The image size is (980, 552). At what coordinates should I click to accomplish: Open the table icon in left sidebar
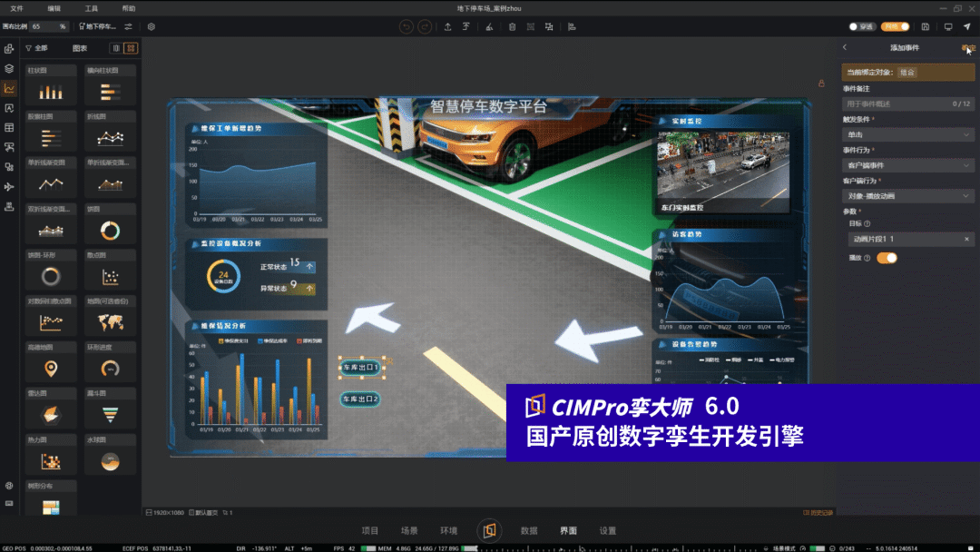tap(9, 127)
